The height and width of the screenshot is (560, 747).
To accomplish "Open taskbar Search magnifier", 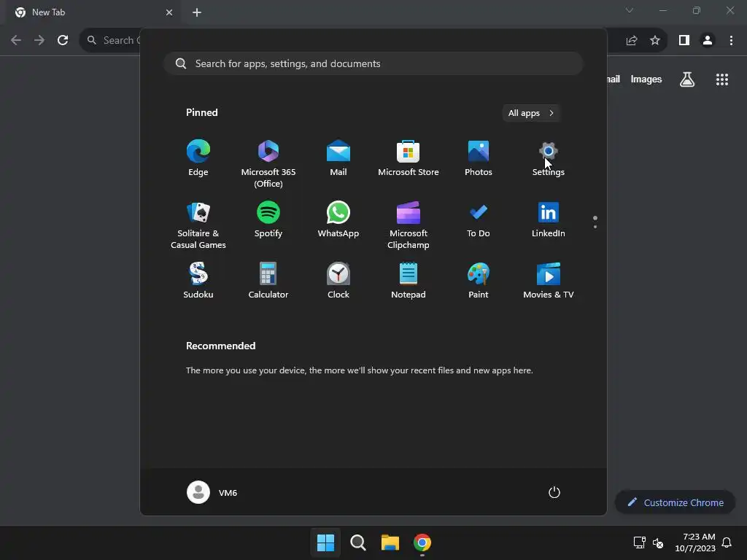I will (x=357, y=542).
